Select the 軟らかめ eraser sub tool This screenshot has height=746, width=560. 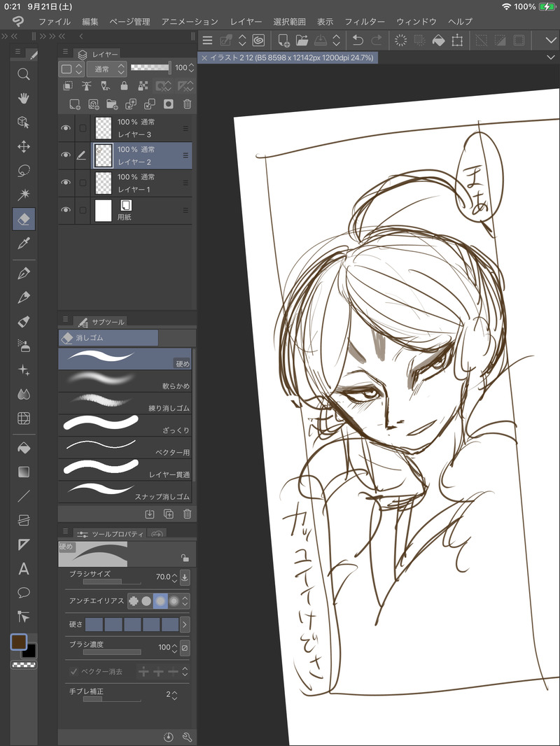point(125,381)
